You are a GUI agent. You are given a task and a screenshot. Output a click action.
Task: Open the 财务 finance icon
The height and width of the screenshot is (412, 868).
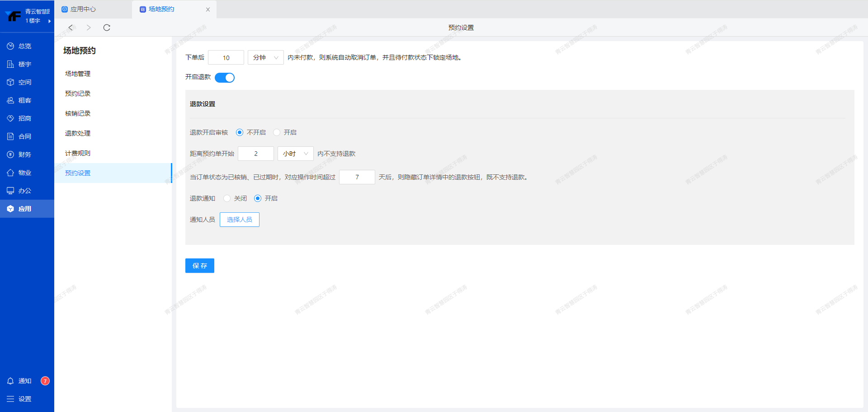pyautogui.click(x=10, y=154)
